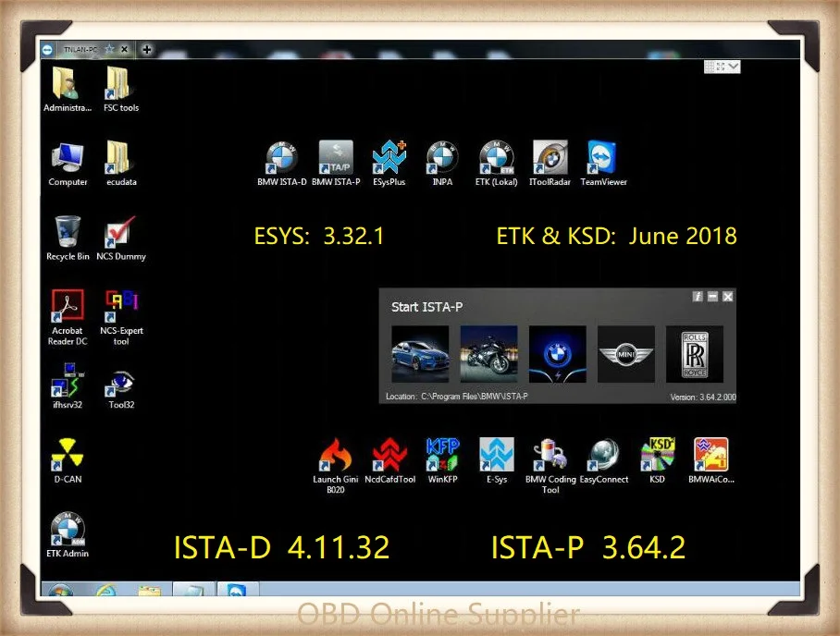Launch BMW ISTA-P shortcut
840x636 pixels.
336,164
